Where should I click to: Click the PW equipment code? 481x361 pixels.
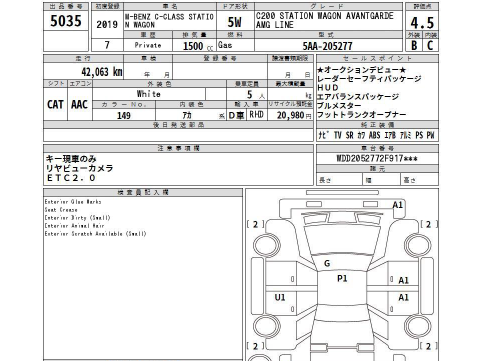pyautogui.click(x=430, y=135)
